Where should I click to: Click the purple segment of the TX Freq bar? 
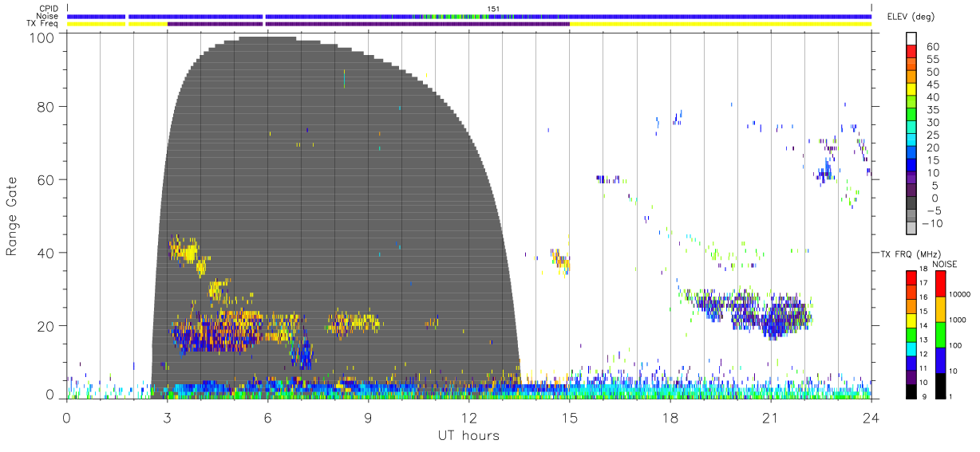(369, 24)
